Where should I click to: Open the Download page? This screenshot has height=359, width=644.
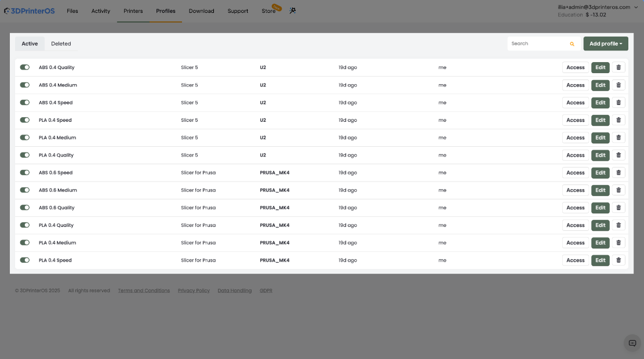[201, 11]
